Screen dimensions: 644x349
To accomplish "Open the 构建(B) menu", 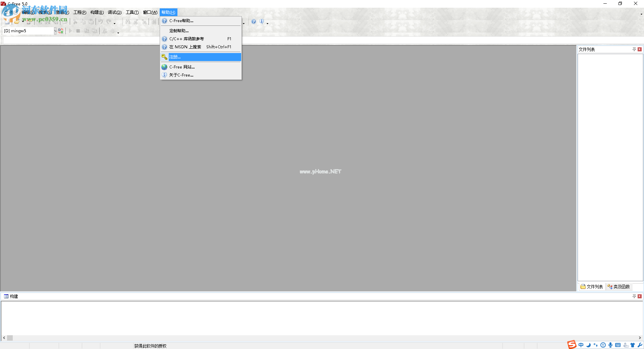I will [97, 12].
